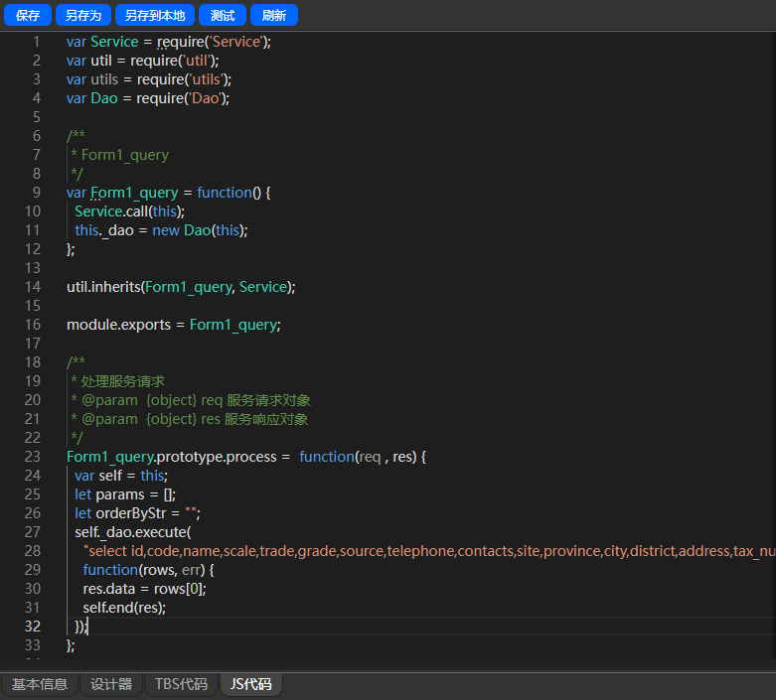Click line number 9 in the gutter
This screenshot has height=700, width=776.
click(36, 193)
